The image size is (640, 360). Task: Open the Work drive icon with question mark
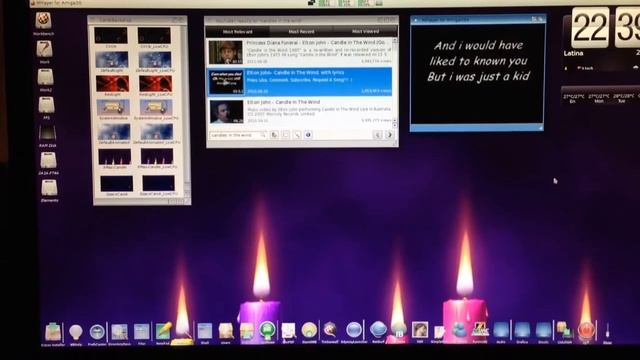44,50
